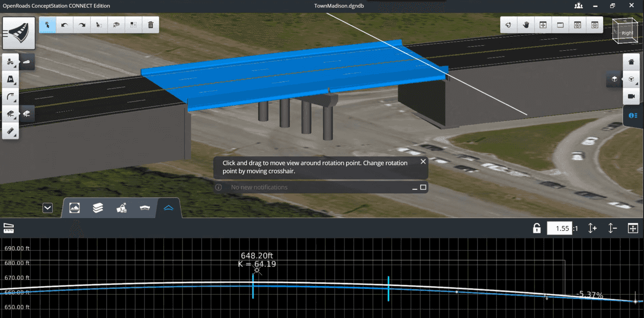
Task: Close the rotation point tooltip
Action: 423,161
